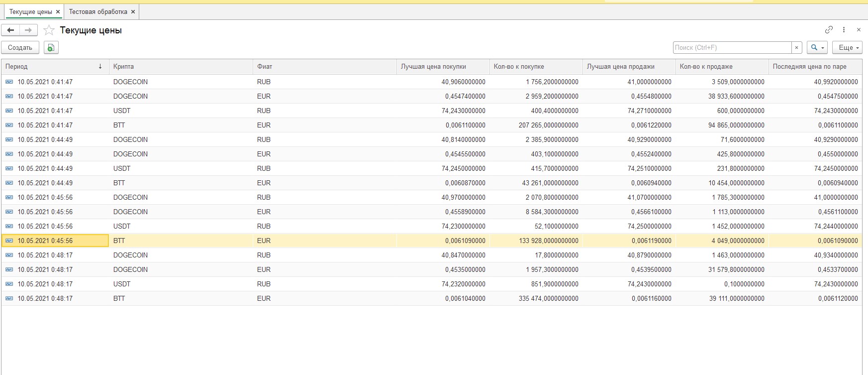868x375 pixels.
Task: Go forward with the right arrow button
Action: (28, 30)
